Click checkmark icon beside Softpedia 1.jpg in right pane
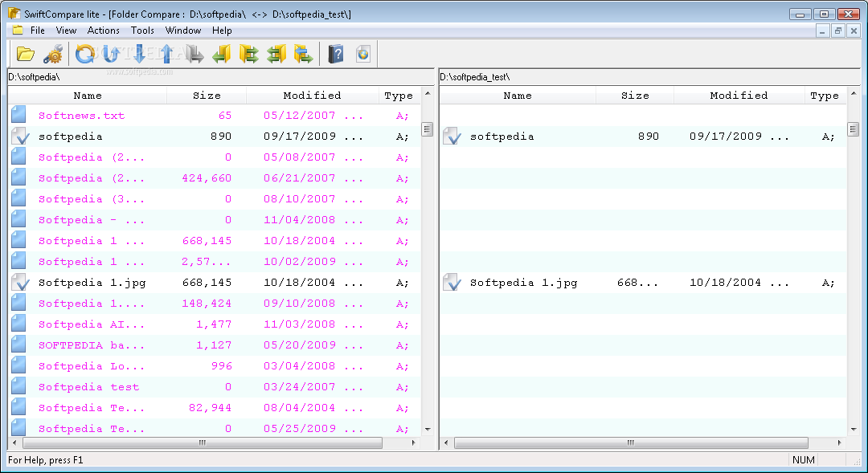The height and width of the screenshot is (473, 868). click(452, 282)
